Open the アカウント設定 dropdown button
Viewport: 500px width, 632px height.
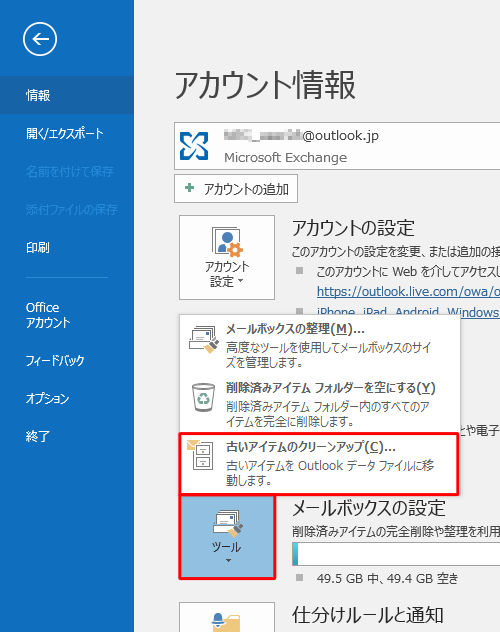pyautogui.click(x=227, y=257)
